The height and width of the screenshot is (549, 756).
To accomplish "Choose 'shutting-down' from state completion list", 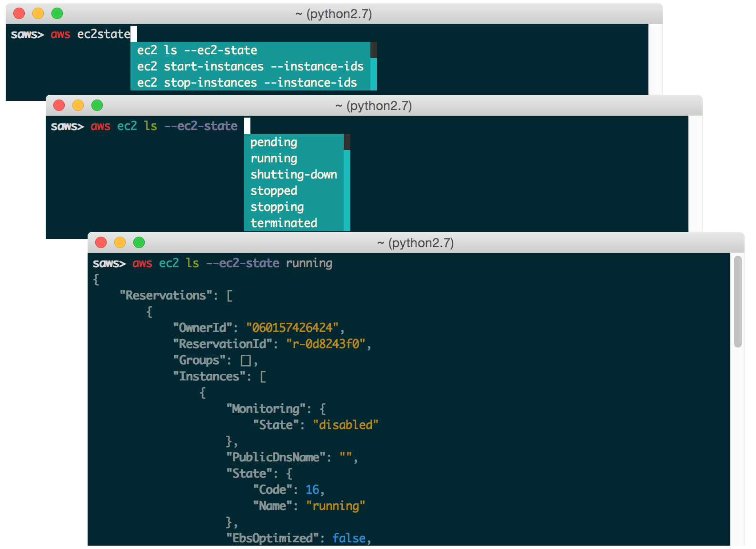I will (x=293, y=174).
